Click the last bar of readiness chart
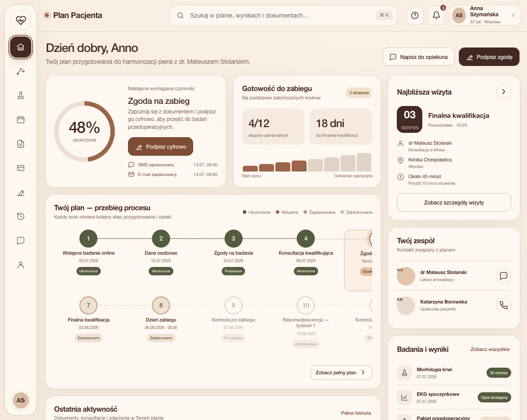 pos(364,162)
